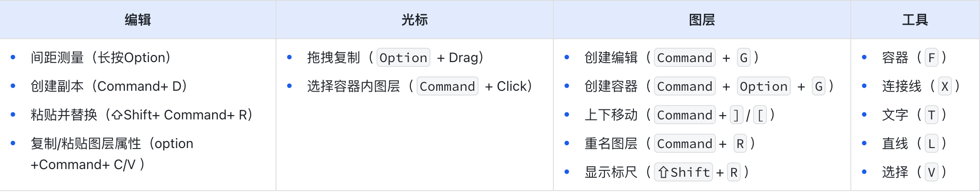Click the ] keycap in 上下移动 row
The width and height of the screenshot is (980, 192).
(x=736, y=115)
